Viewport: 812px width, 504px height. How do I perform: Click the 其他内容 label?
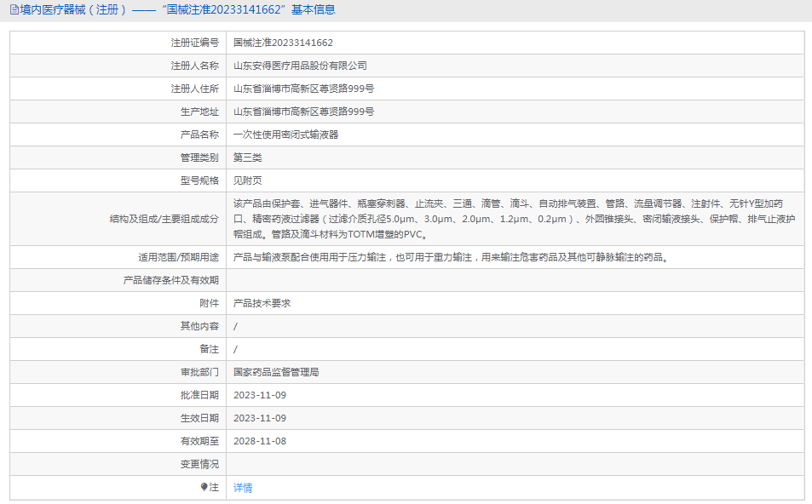pos(199,326)
